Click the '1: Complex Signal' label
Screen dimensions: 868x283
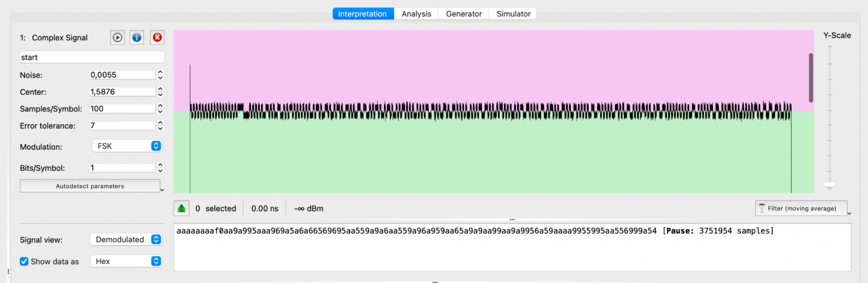[54, 38]
